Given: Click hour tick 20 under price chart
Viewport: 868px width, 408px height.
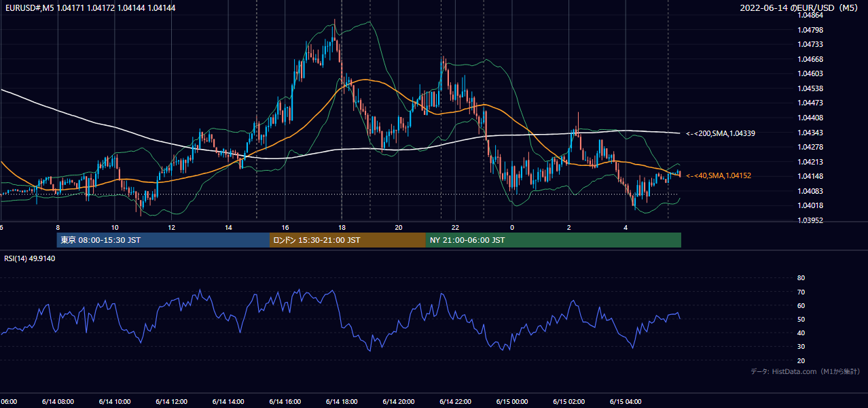Looking at the screenshot, I should pyautogui.click(x=399, y=227).
